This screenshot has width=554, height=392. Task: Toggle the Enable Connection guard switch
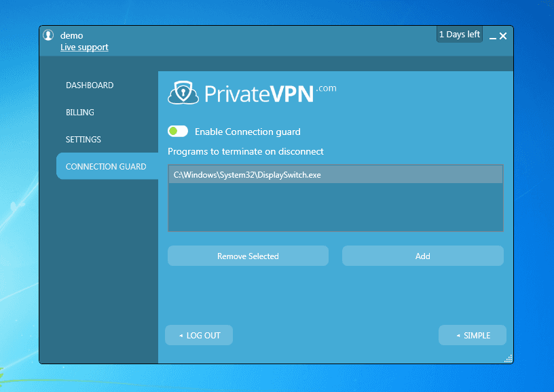178,132
